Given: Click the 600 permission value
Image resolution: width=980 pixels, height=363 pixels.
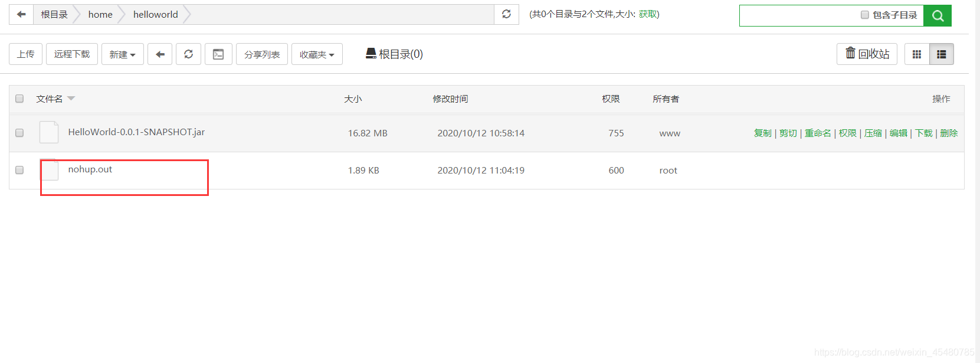Looking at the screenshot, I should click(x=616, y=171).
